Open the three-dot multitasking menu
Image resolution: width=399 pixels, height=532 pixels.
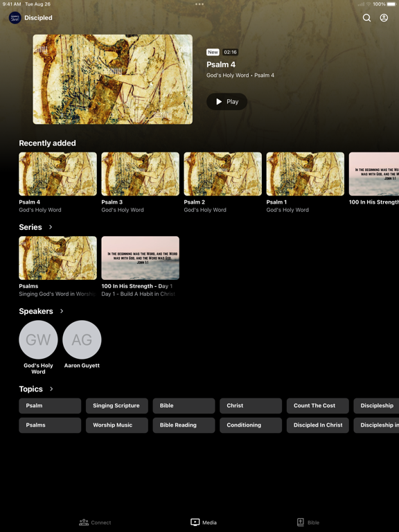[199, 4]
